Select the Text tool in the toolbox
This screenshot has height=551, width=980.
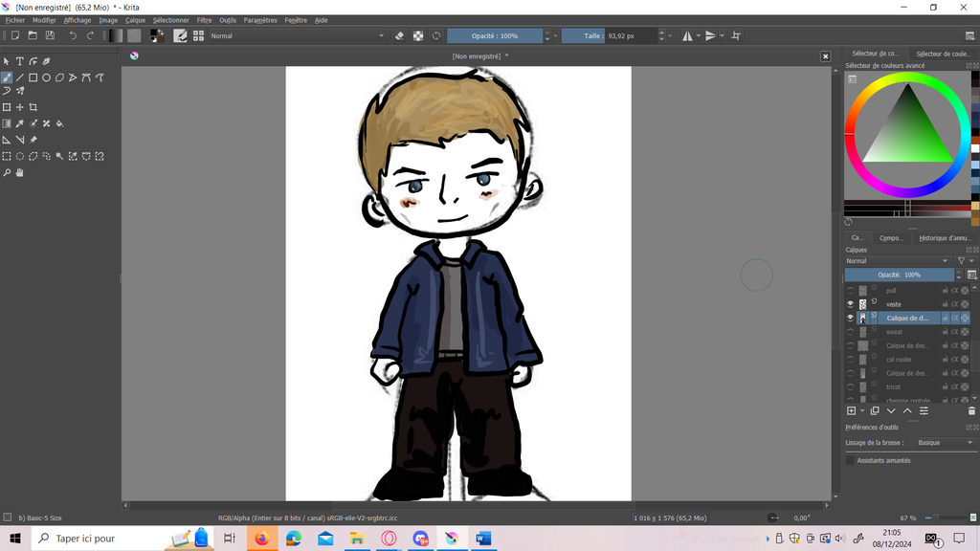[x=19, y=61]
